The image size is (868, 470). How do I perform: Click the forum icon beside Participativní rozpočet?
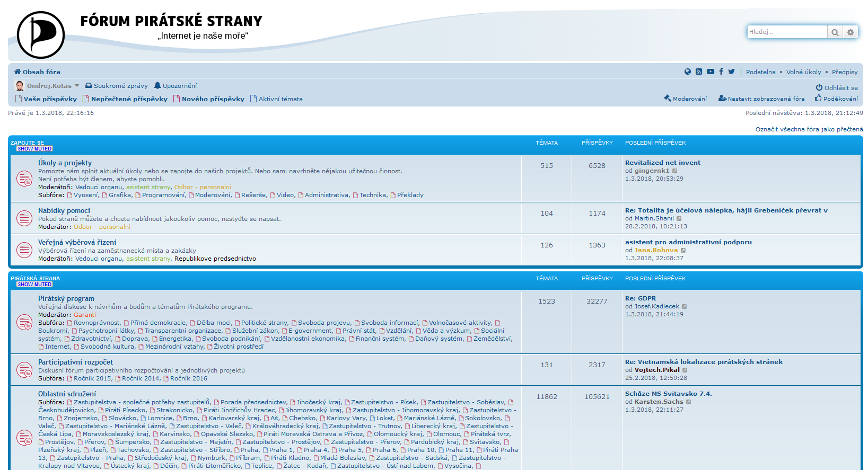[24, 370]
